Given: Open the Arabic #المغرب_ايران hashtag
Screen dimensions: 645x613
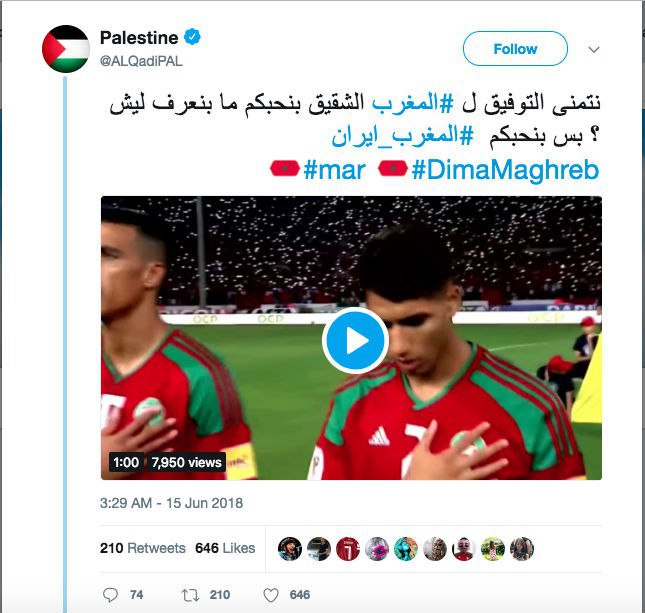Looking at the screenshot, I should [x=403, y=135].
